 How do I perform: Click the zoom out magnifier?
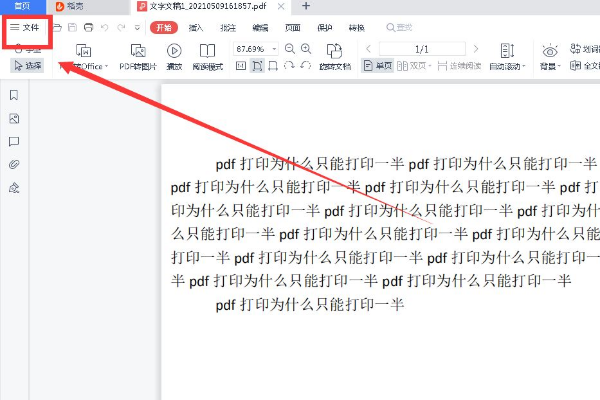click(290, 49)
